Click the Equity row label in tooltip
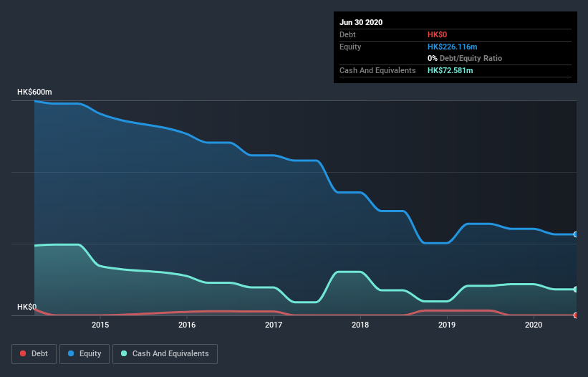Viewport: 588px width, 377px height. point(350,47)
